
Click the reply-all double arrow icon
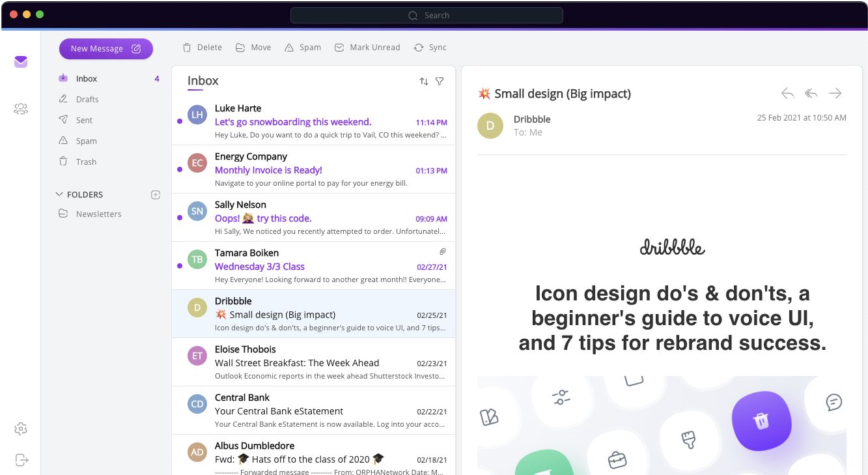pos(811,93)
